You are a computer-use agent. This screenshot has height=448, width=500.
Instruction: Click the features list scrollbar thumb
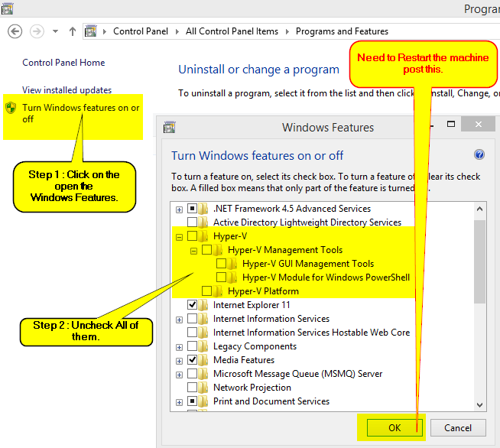479,261
